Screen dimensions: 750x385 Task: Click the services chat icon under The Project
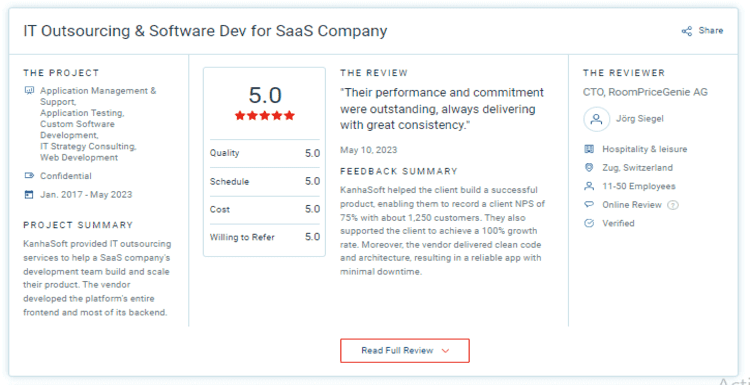pos(29,90)
